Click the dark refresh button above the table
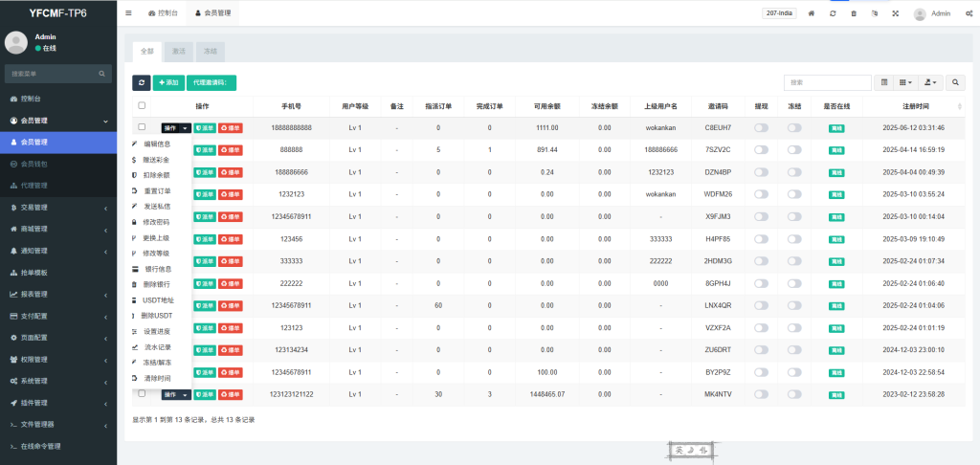 (x=141, y=83)
